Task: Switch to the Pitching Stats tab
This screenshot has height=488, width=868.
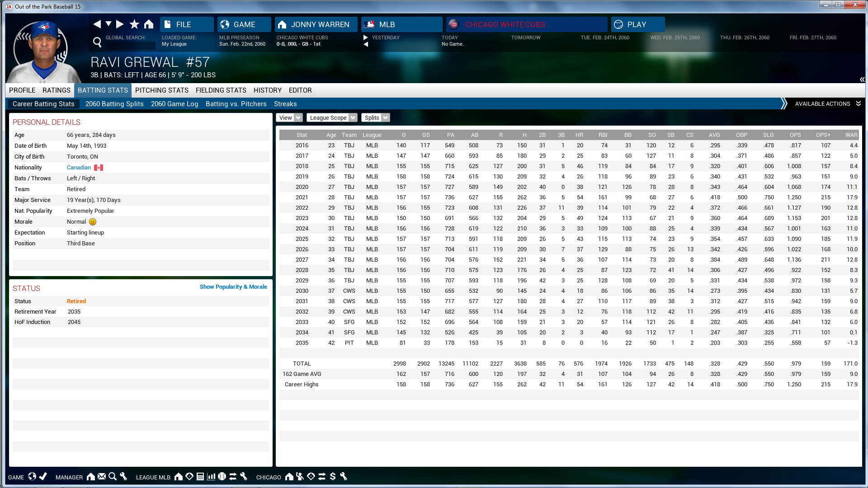Action: point(161,90)
